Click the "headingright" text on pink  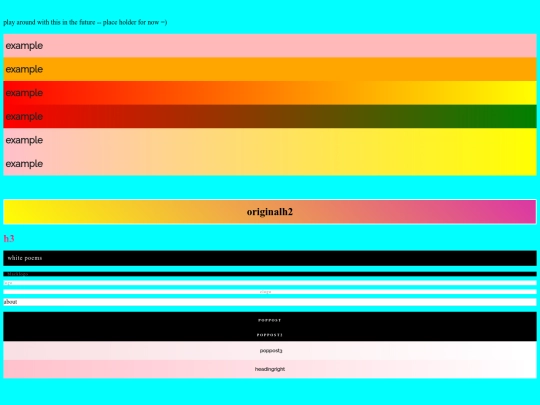click(x=270, y=369)
